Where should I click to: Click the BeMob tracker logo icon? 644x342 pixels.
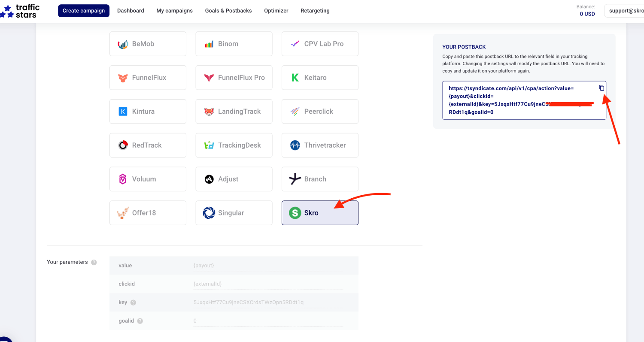click(123, 44)
